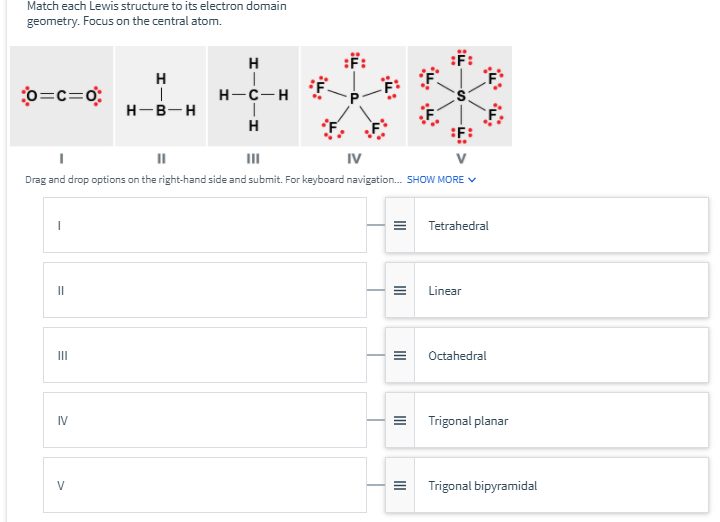Click the drag handle icon beside Tetrahedral
This screenshot has height=522, width=720.
coord(400,225)
